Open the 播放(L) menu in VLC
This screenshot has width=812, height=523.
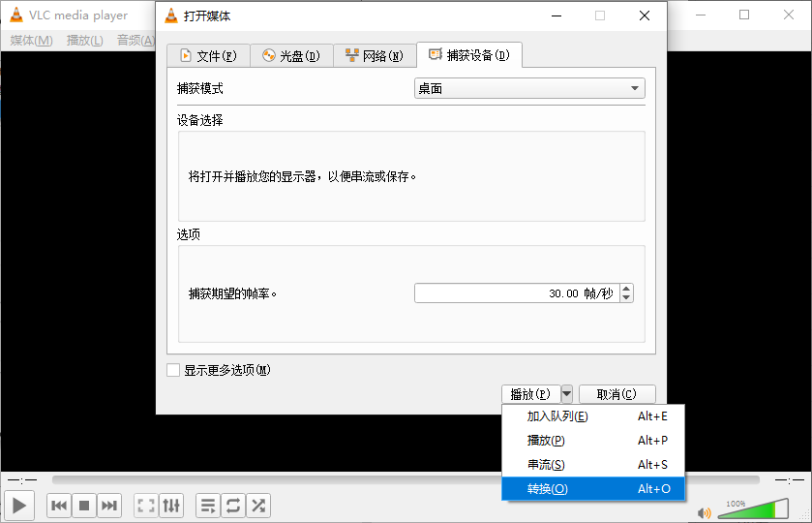[x=85, y=41]
